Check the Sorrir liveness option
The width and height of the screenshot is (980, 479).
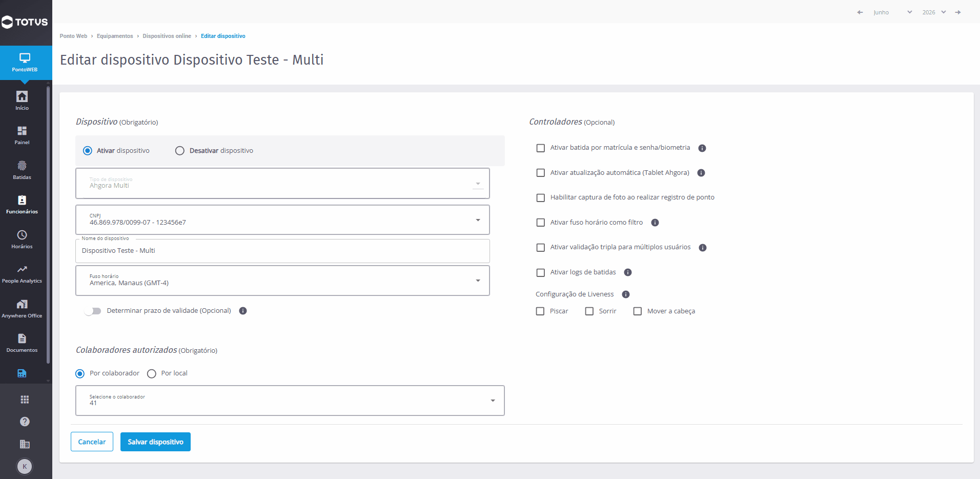[x=589, y=311]
